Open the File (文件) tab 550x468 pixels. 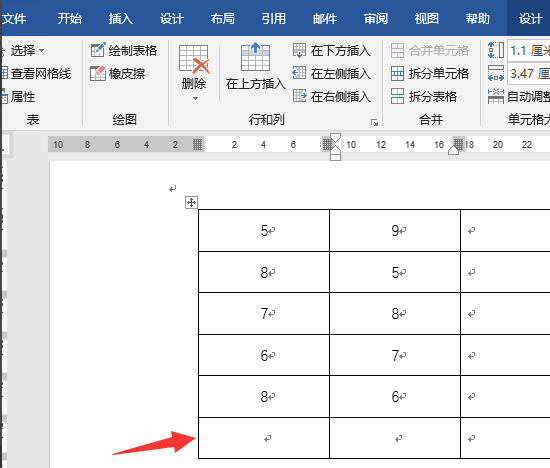(14, 18)
